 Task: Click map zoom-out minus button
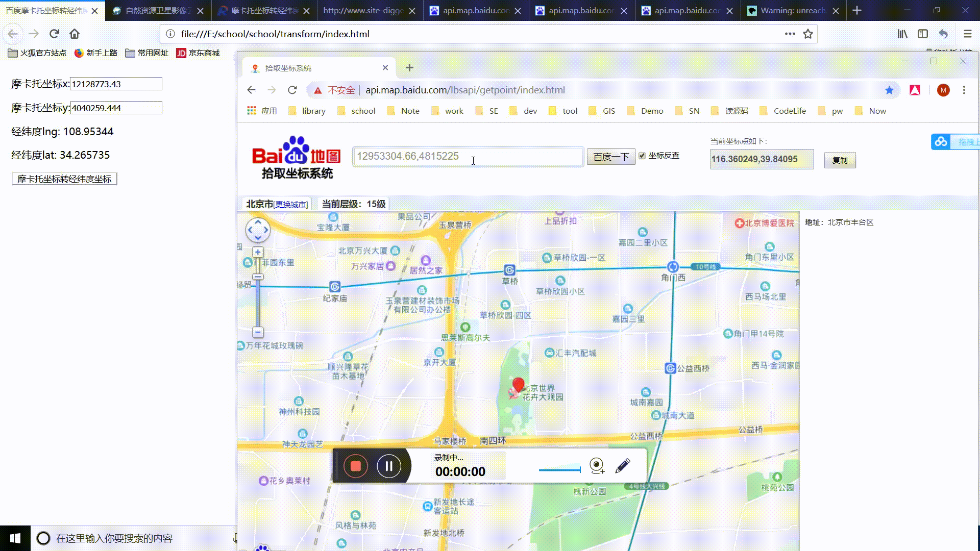(258, 332)
